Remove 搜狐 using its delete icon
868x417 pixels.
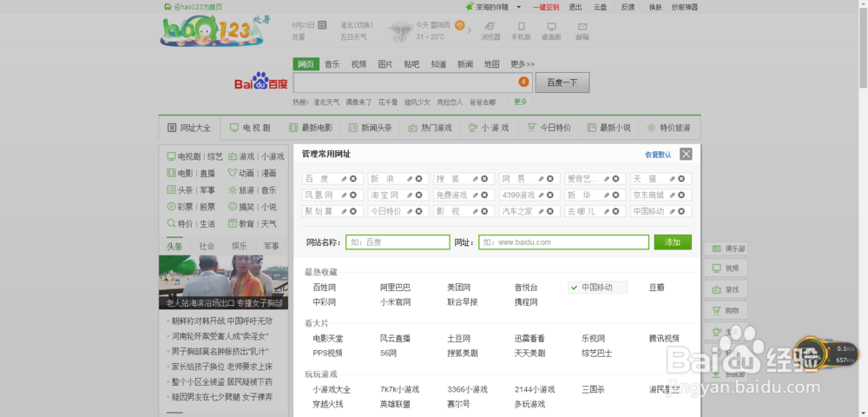point(484,179)
